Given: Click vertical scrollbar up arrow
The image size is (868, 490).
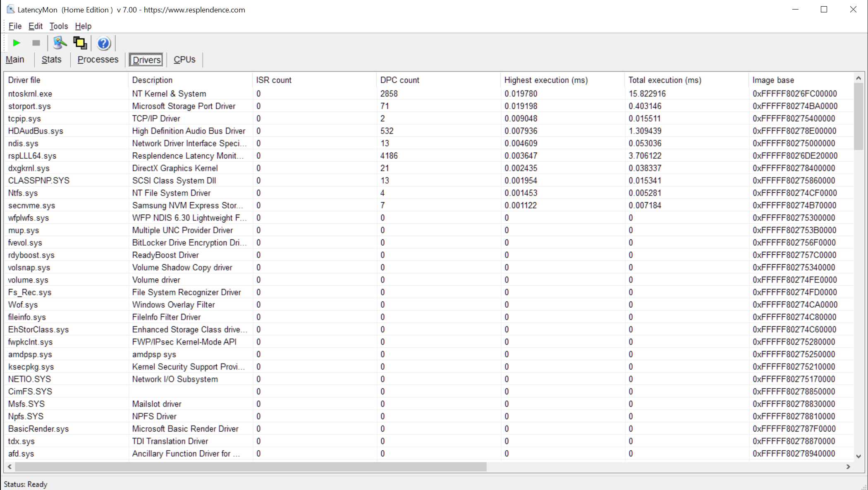Looking at the screenshot, I should coord(858,78).
